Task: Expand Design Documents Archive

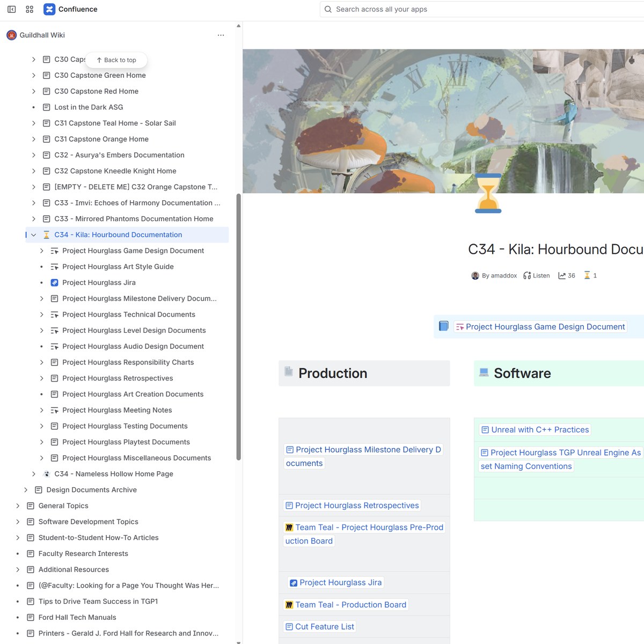Action: point(26,490)
